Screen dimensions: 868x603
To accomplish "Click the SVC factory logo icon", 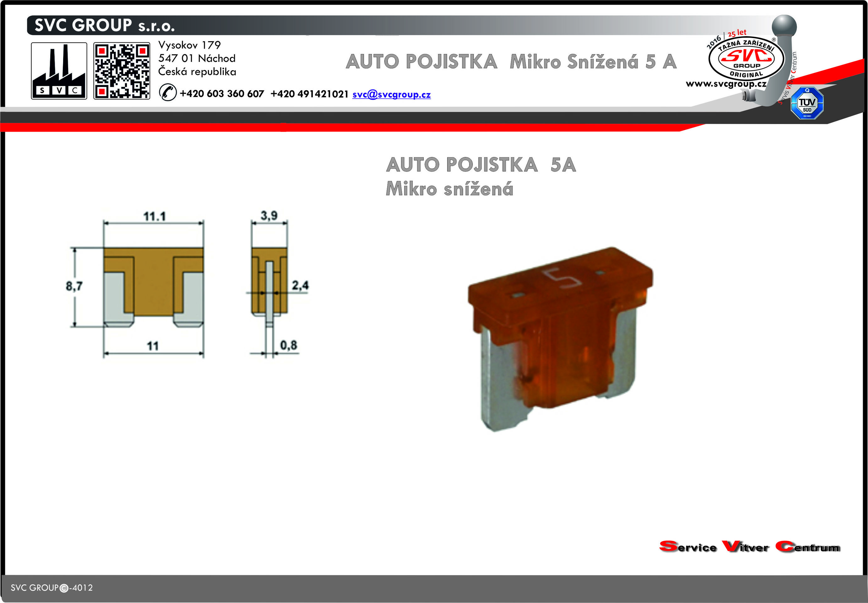I will pyautogui.click(x=59, y=71).
